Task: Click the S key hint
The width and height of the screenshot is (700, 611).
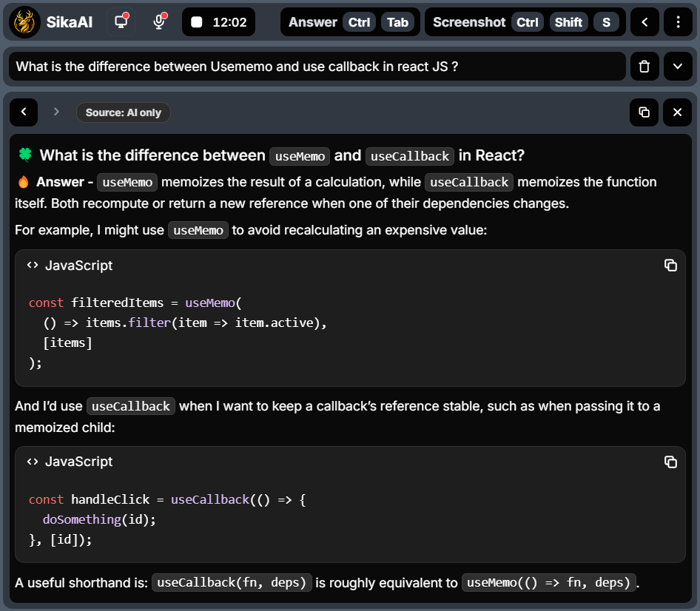Action: click(x=606, y=22)
